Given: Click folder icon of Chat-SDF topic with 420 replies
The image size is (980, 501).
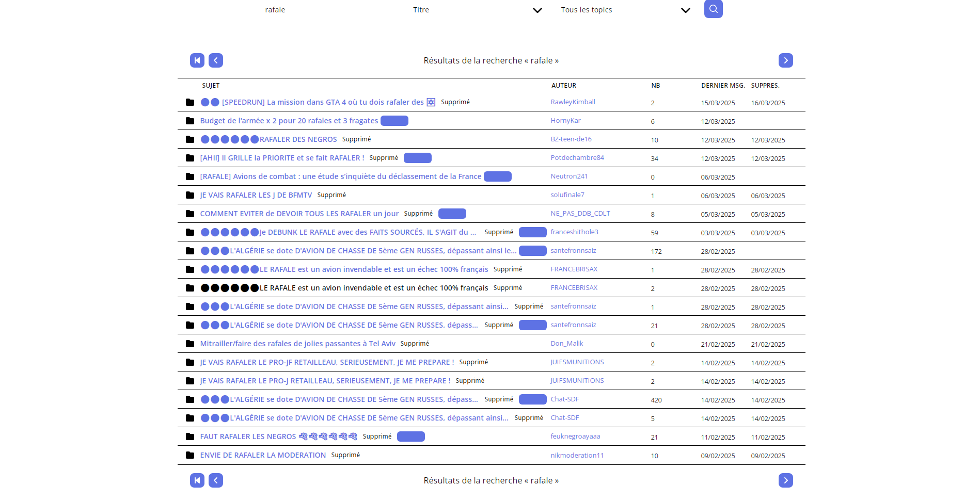Looking at the screenshot, I should (190, 399).
